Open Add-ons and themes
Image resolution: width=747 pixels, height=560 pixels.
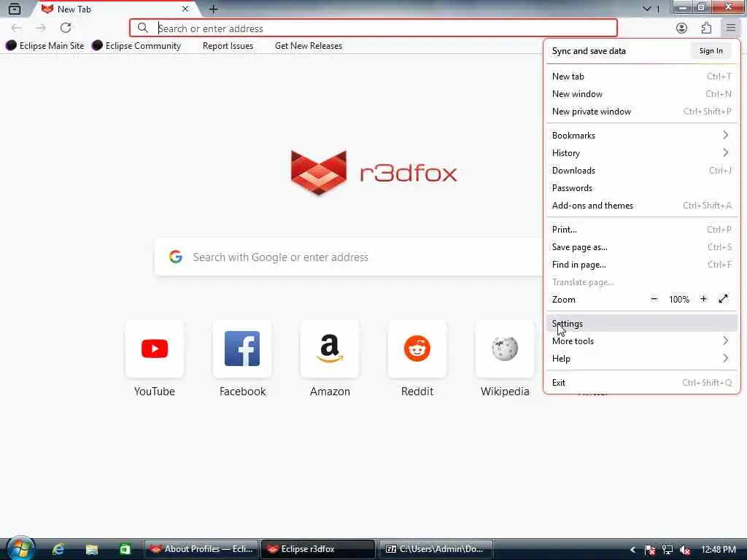pyautogui.click(x=641, y=206)
